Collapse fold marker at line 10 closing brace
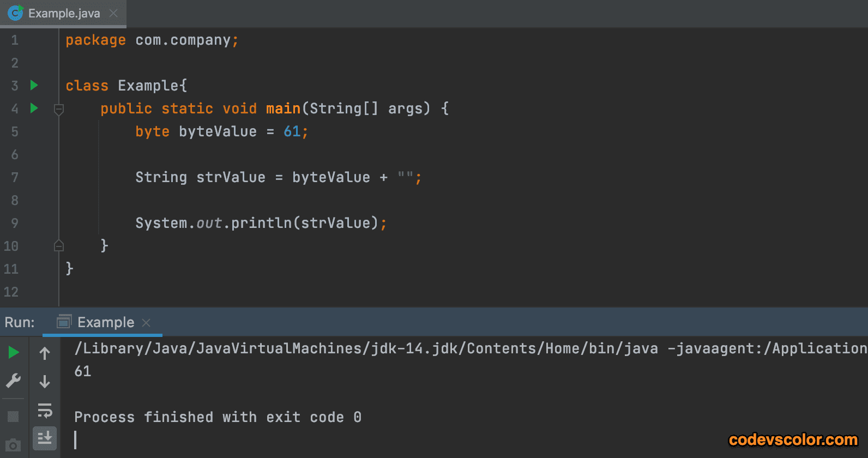The width and height of the screenshot is (868, 458). tap(59, 246)
